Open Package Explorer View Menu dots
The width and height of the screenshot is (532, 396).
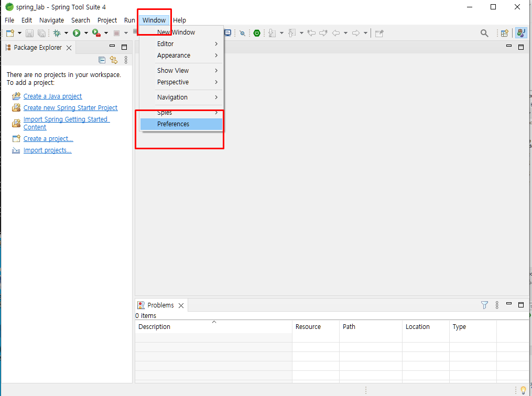[x=126, y=60]
